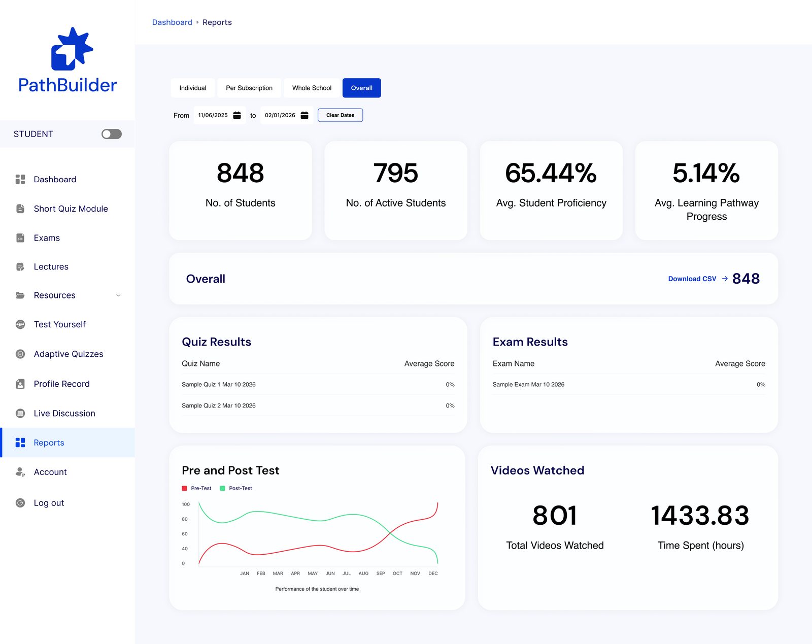Click the Dashboard breadcrumb link
The height and width of the screenshot is (644, 812).
pos(172,22)
